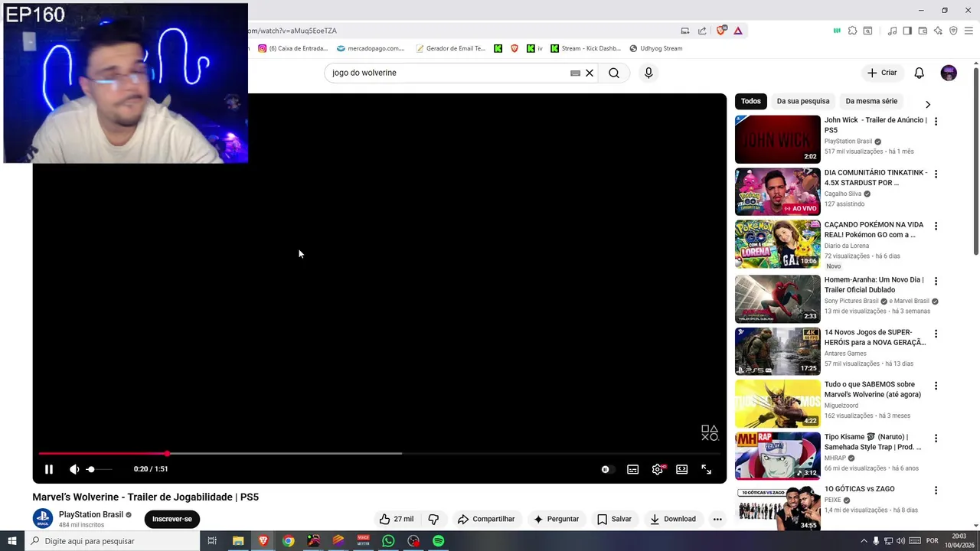The height and width of the screenshot is (551, 980).
Task: Open browser main hamburger menu
Action: (969, 31)
